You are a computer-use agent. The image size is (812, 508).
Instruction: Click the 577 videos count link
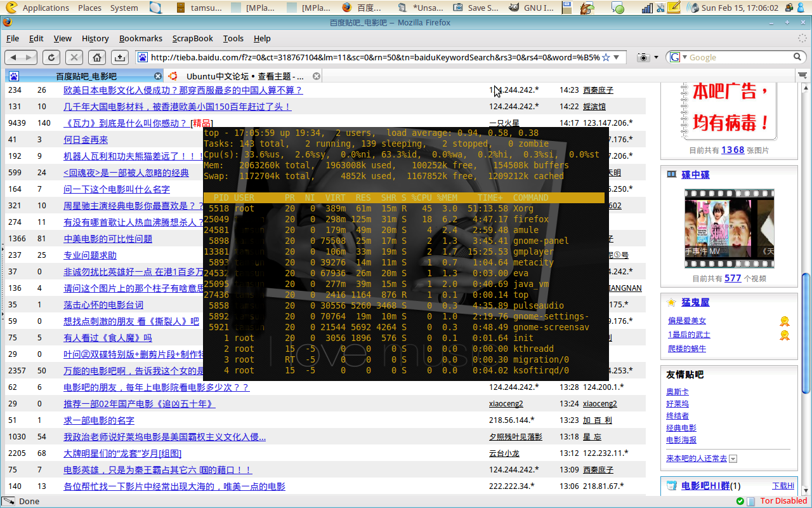733,278
